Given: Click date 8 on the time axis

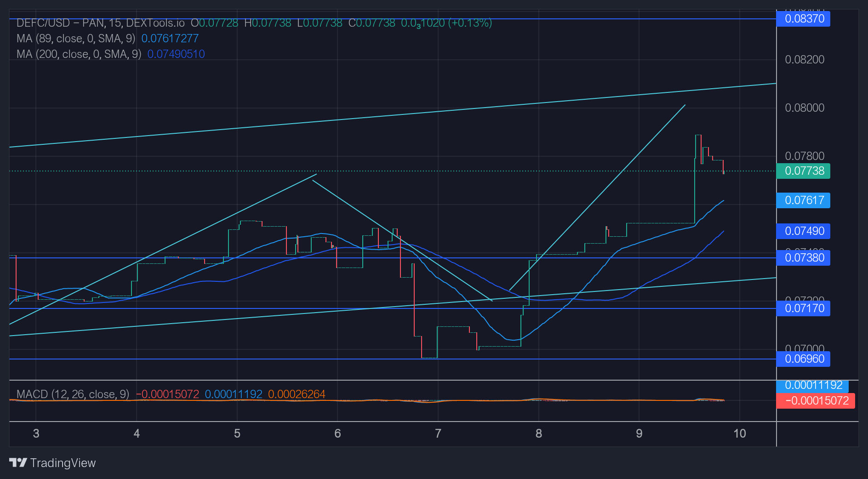Looking at the screenshot, I should (539, 433).
